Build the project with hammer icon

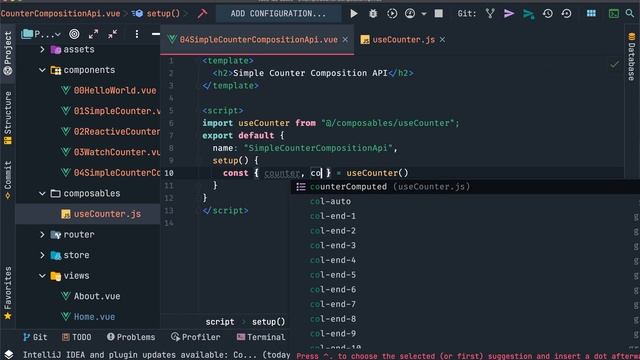tap(202, 13)
